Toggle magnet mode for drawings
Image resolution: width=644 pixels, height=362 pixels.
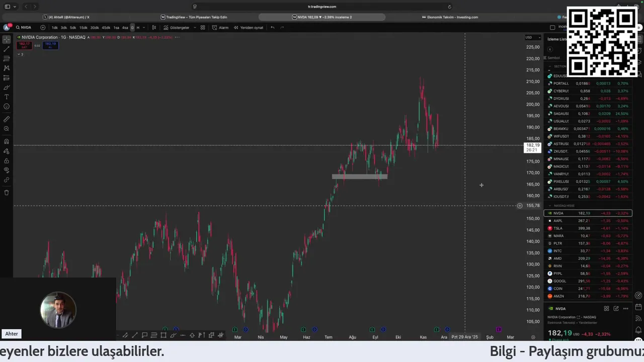[x=7, y=141]
